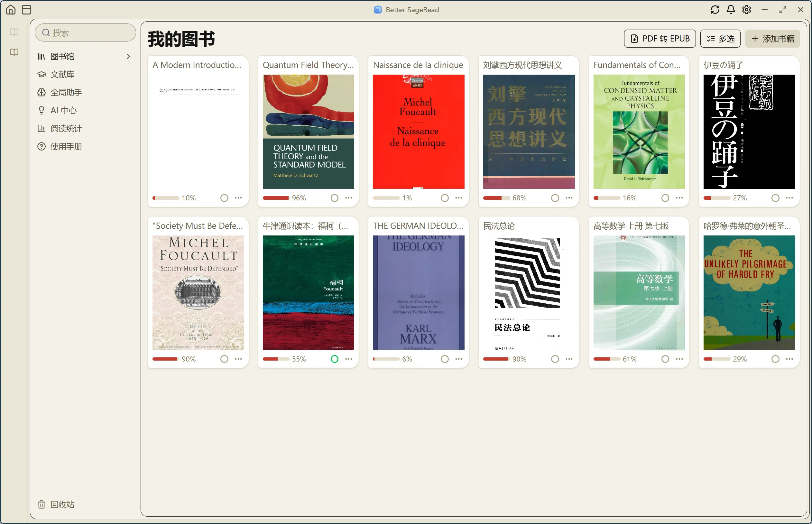Open settings gear icon
The width and height of the screenshot is (812, 524).
coord(747,10)
